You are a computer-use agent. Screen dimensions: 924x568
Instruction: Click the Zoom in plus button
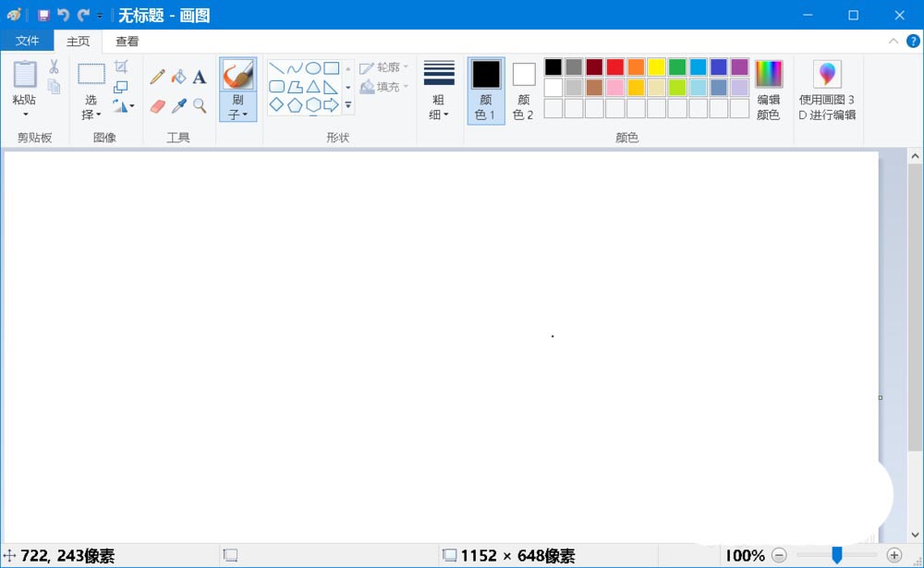894,555
